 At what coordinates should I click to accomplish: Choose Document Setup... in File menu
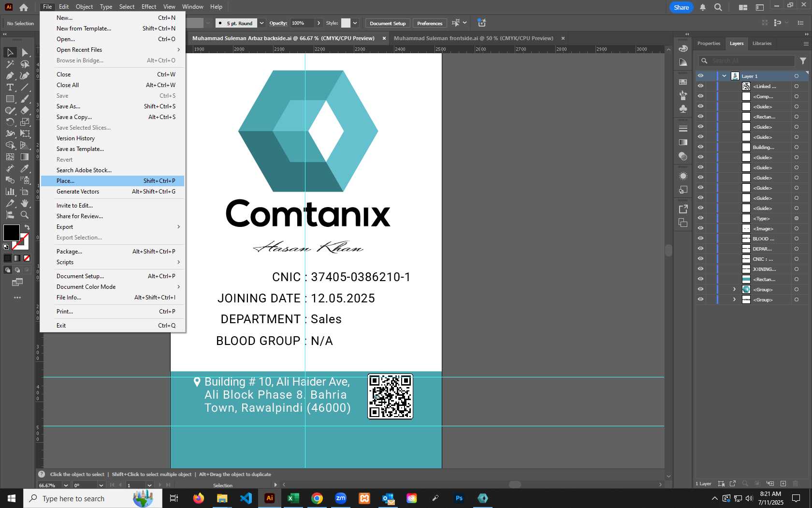click(112, 276)
